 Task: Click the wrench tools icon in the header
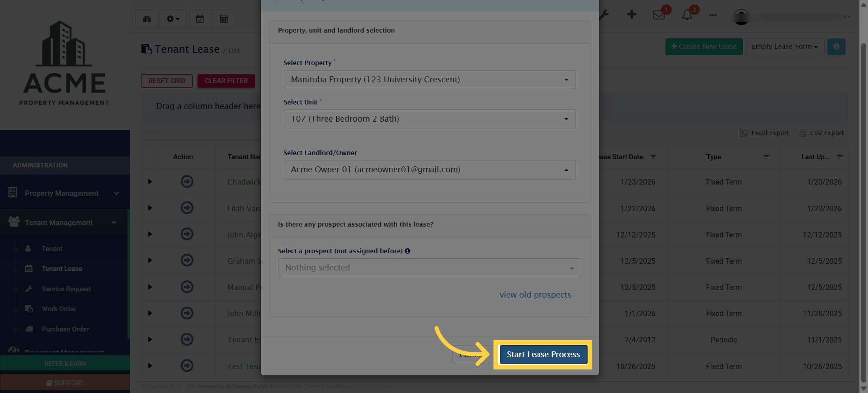604,14
